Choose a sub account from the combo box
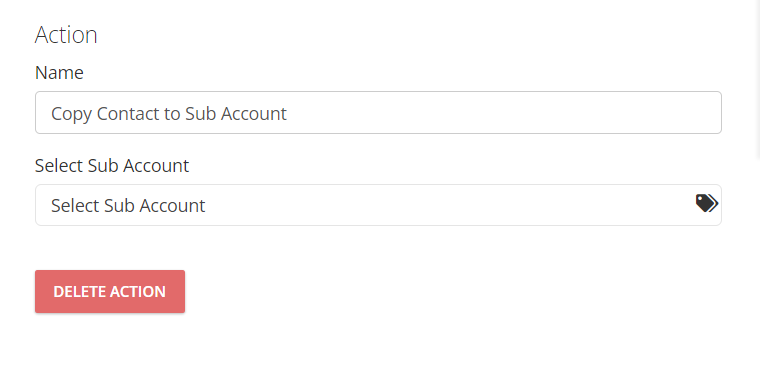 pyautogui.click(x=378, y=205)
